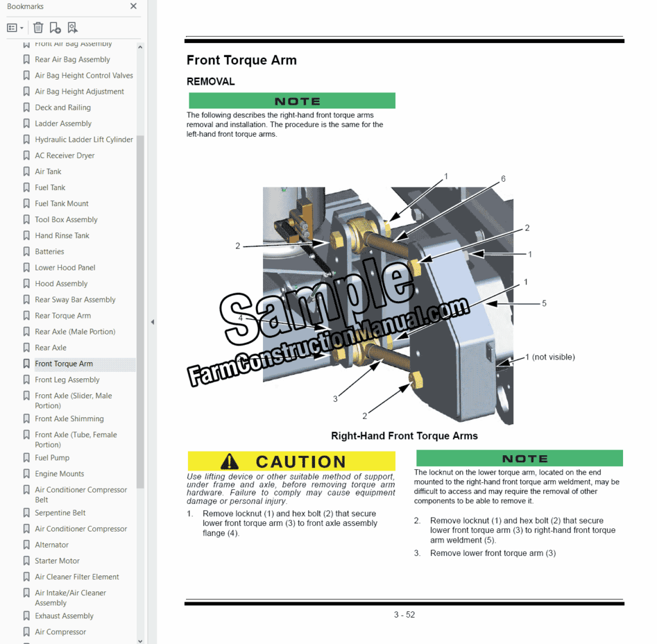Click the 'Front Torque Arm' page heading
657x644 pixels.
(x=241, y=60)
